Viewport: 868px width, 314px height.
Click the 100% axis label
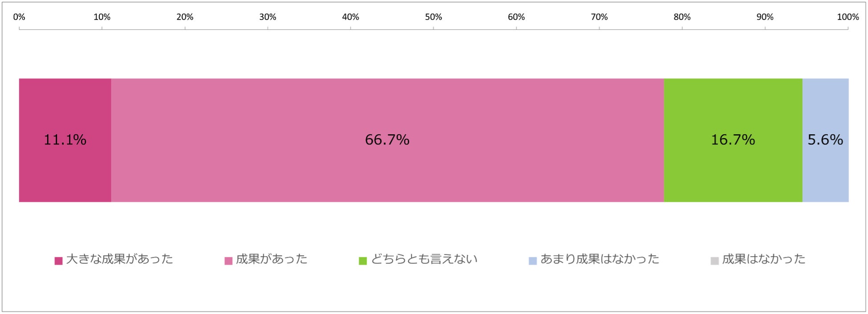[x=848, y=17]
